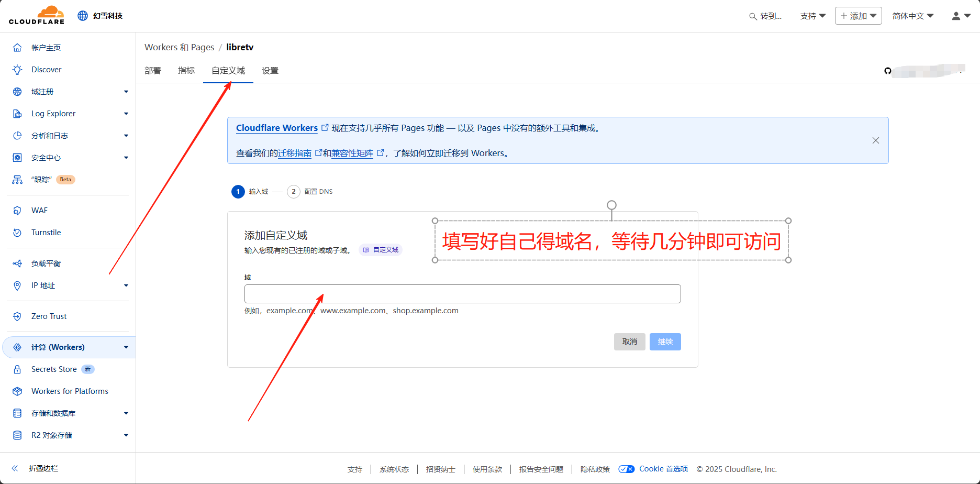The image size is (980, 484).
Task: Open Discover in the sidebar
Action: coord(47,70)
